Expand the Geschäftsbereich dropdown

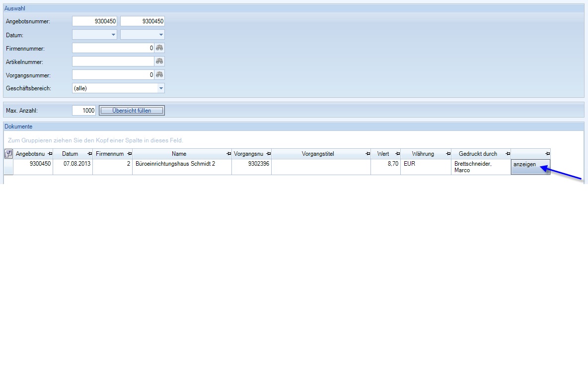pyautogui.click(x=160, y=88)
